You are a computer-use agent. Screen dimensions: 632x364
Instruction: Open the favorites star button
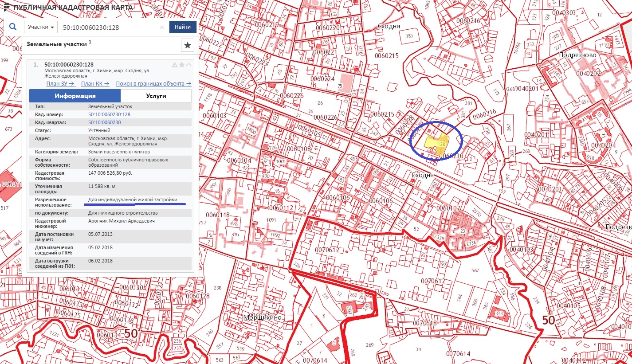pos(188,45)
